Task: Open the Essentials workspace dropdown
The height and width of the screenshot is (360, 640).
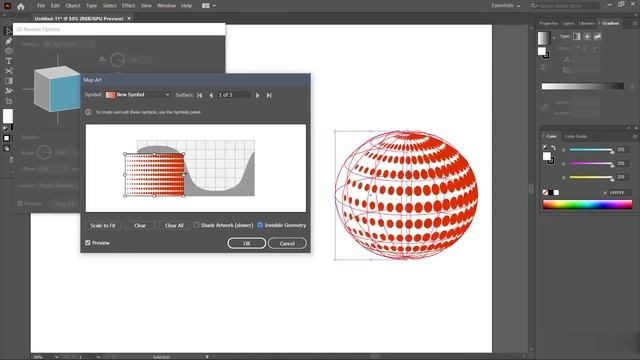Action: pos(506,6)
